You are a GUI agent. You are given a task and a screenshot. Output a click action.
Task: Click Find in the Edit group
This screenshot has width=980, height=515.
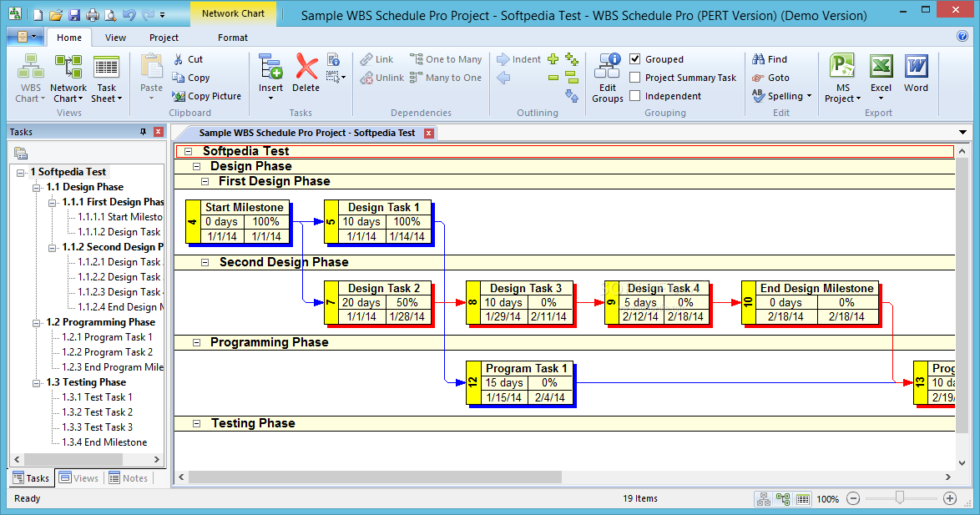(x=770, y=59)
